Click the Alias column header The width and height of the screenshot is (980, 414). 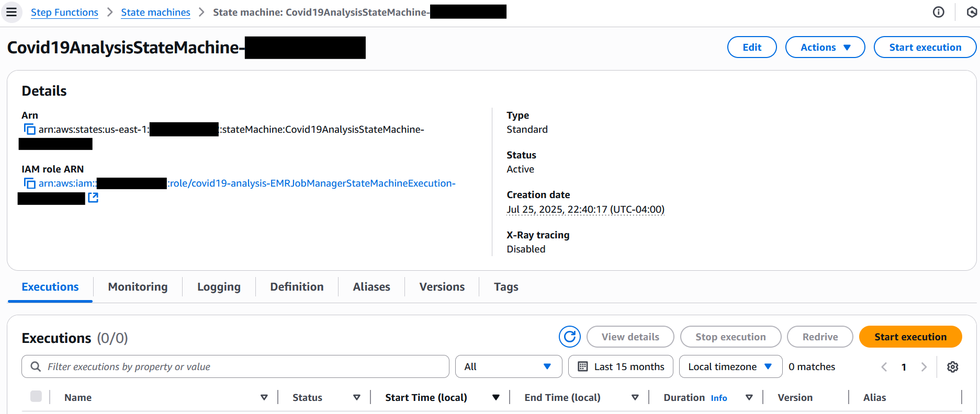pyautogui.click(x=874, y=397)
